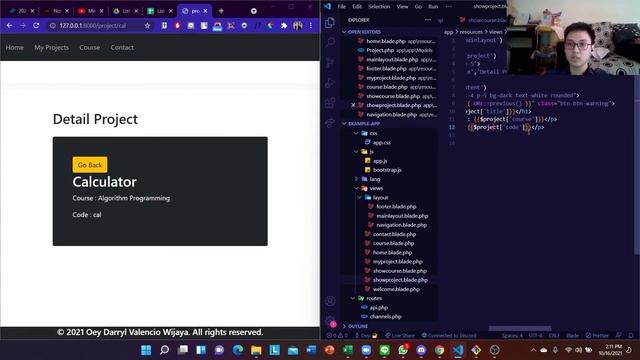Open Windows Start menu
Viewport: 640px width, 360px height.
coord(146,350)
